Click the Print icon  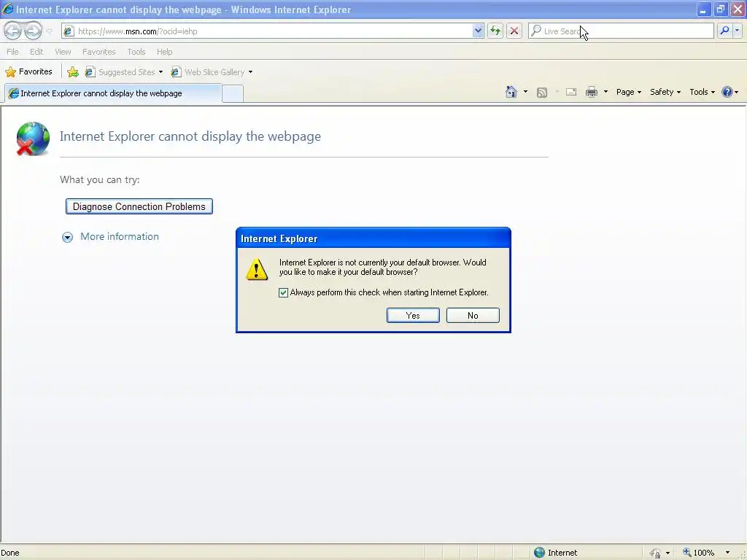coord(591,92)
